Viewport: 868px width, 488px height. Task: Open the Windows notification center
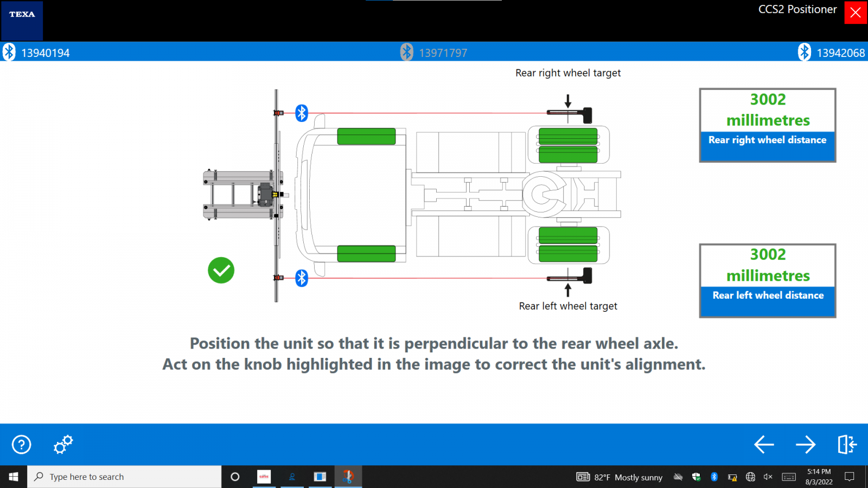pyautogui.click(x=850, y=477)
